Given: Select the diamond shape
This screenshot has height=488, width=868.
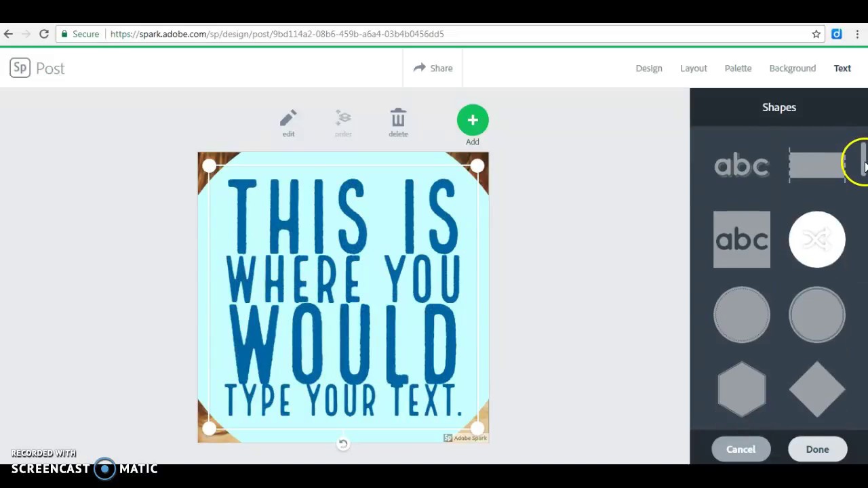Looking at the screenshot, I should click(817, 389).
